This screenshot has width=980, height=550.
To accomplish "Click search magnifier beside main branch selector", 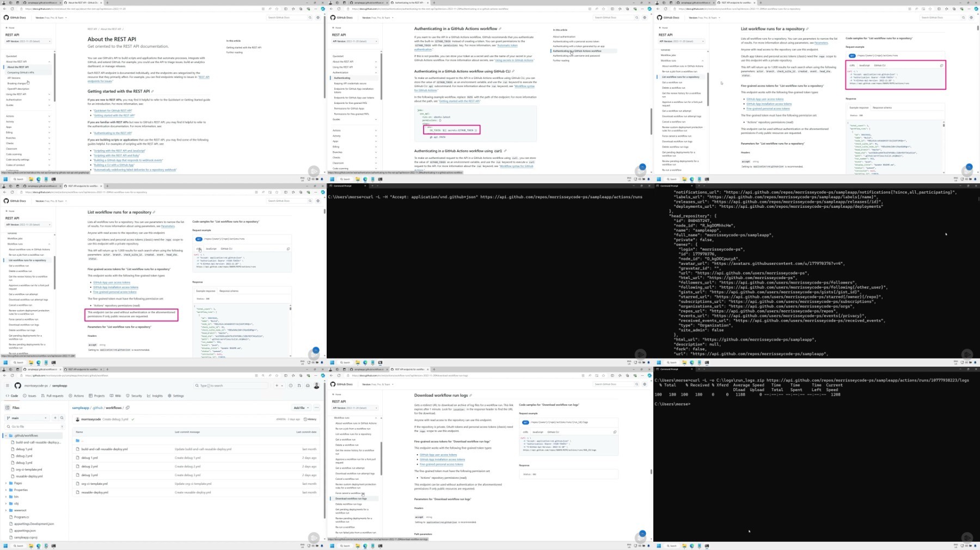I will tap(62, 418).
